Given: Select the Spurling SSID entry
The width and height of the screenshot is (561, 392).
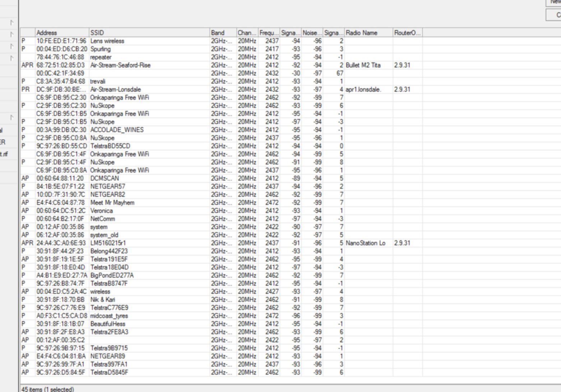Looking at the screenshot, I should (100, 49).
